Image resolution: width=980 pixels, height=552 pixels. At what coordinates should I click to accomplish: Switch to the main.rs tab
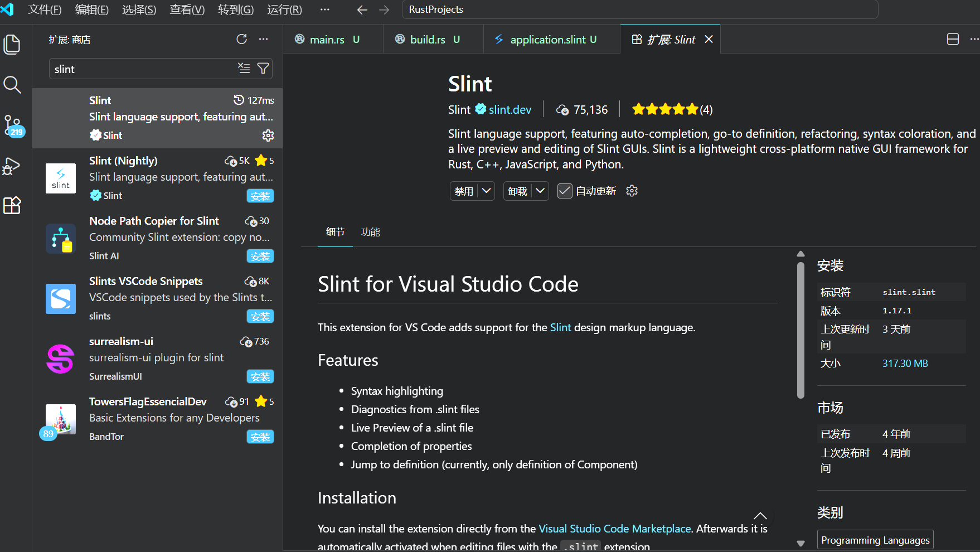click(333, 39)
